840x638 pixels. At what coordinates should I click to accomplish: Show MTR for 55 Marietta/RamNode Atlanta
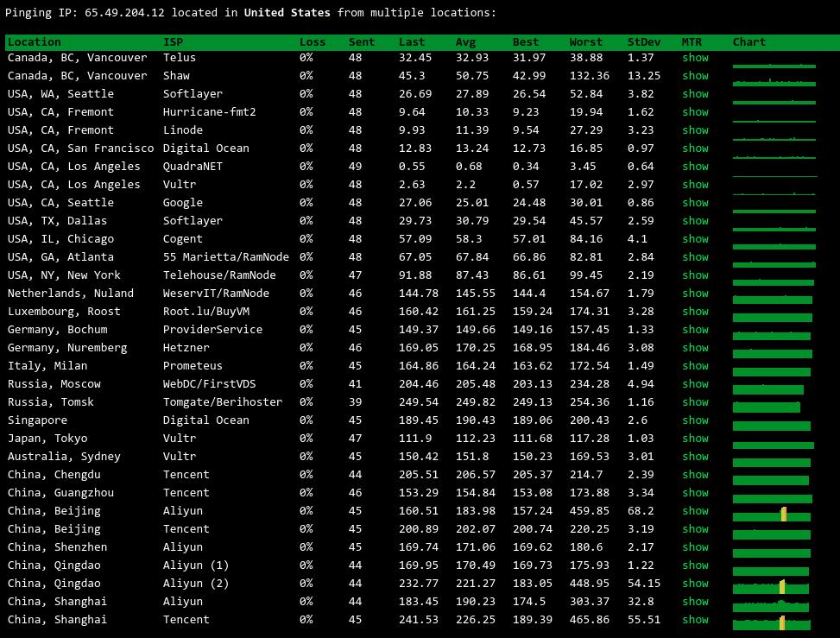point(695,257)
